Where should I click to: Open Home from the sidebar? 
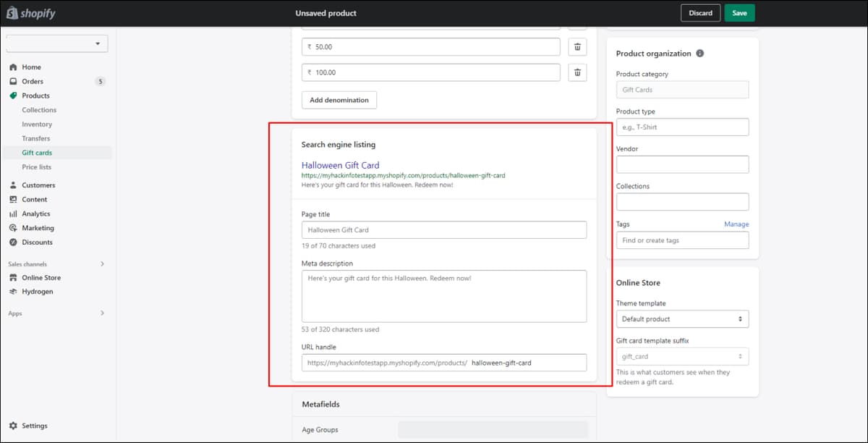(x=31, y=67)
